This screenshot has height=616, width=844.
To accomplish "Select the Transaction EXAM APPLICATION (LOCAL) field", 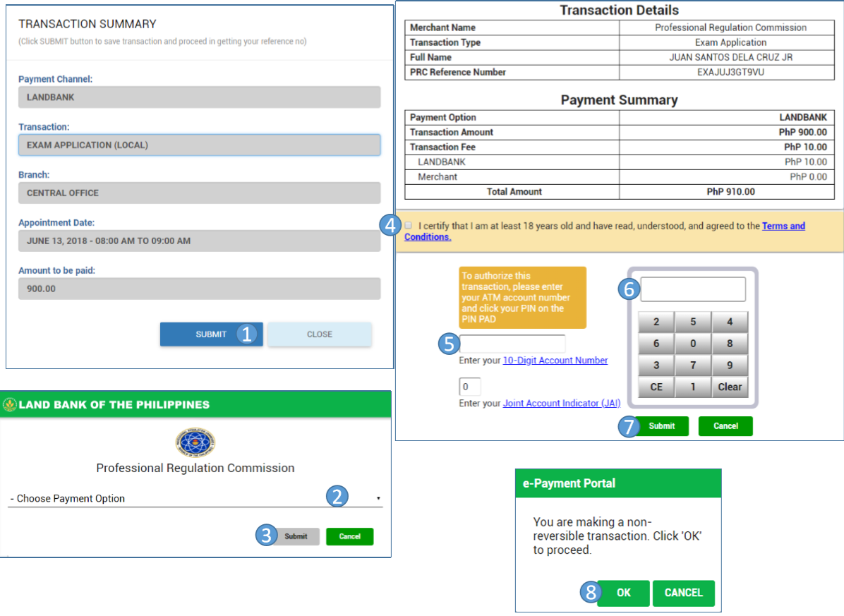I will pyautogui.click(x=199, y=145).
